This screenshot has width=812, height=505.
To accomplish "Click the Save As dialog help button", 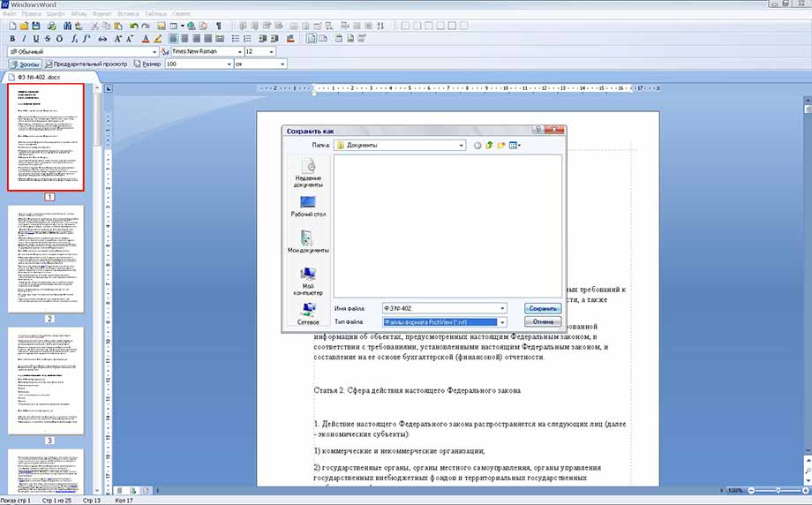I will tap(538, 130).
